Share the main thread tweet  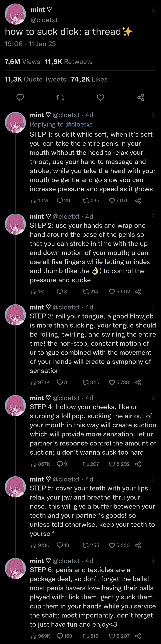click(141, 97)
